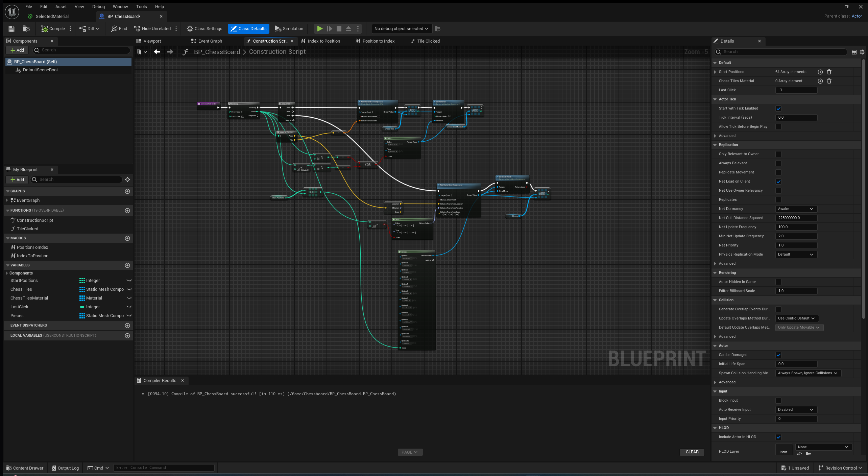Click the Enter Console Command field
The image size is (868, 476).
(164, 468)
